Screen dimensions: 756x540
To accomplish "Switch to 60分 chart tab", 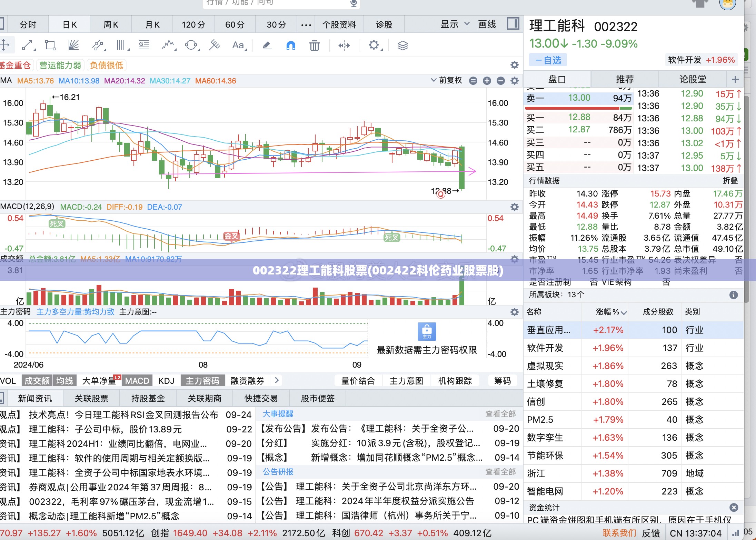I will [x=235, y=24].
